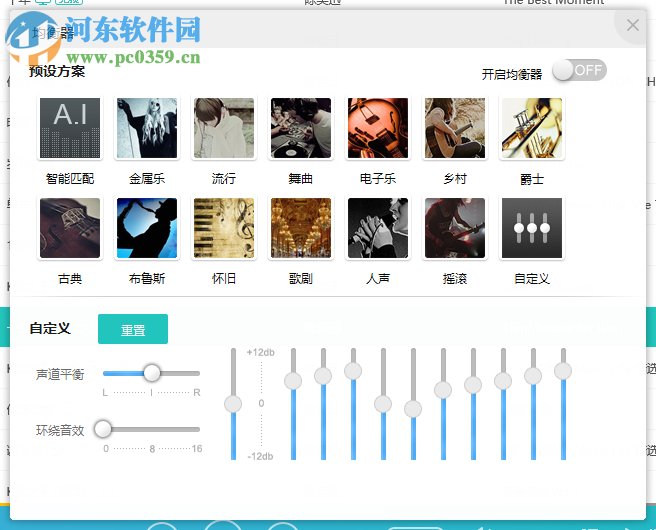Click the ninth EQ band slider handle
Screen dimensions: 656x530
coord(533,376)
